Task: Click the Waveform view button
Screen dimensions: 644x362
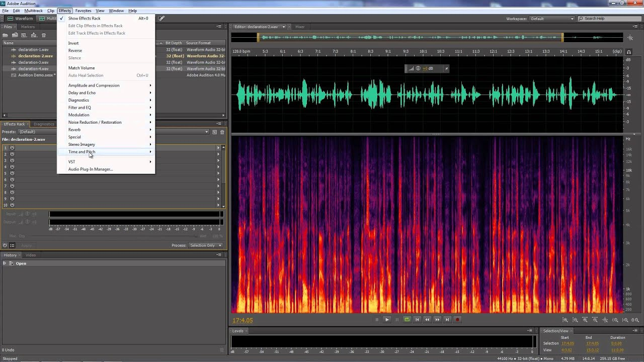Action: pyautogui.click(x=20, y=19)
